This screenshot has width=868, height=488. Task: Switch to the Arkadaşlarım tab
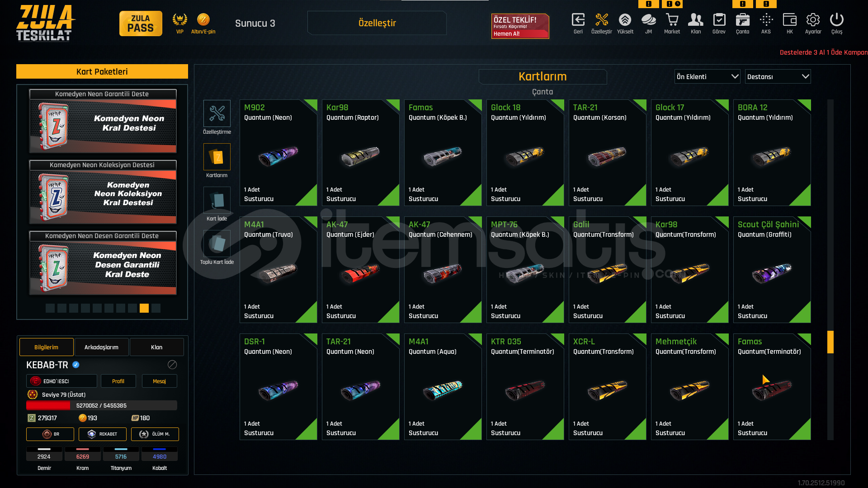click(x=101, y=347)
